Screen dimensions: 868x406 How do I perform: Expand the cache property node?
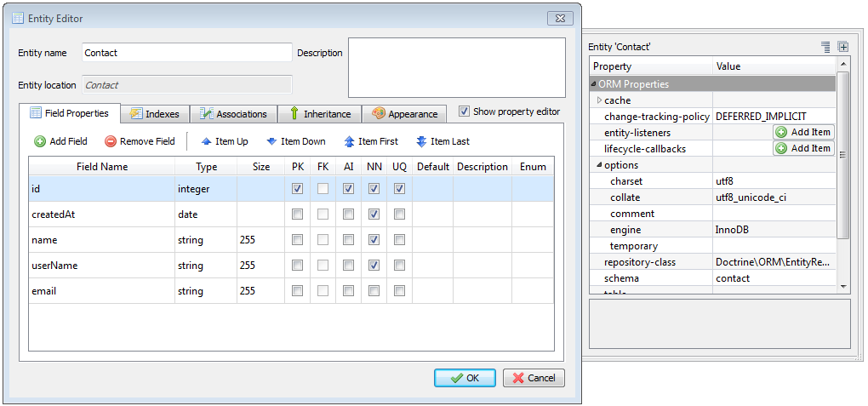coord(599,100)
